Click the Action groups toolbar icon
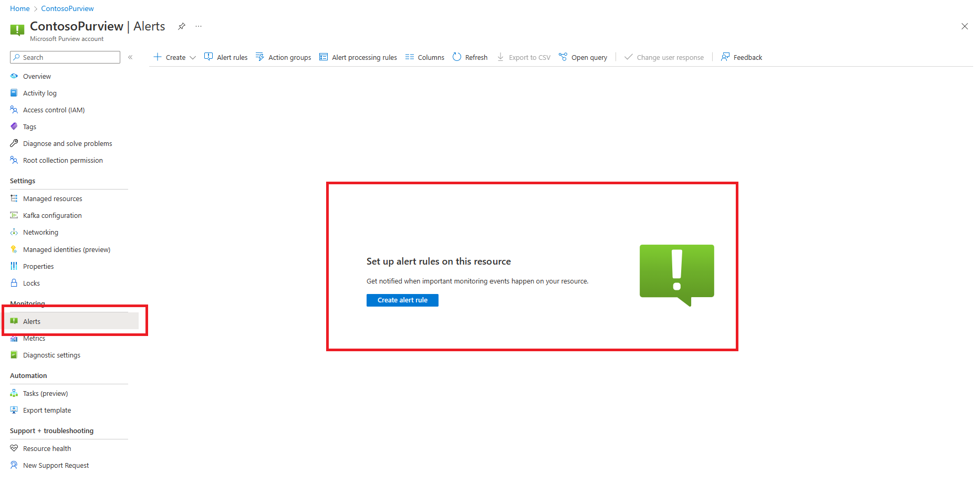The image size is (980, 483). [x=260, y=57]
